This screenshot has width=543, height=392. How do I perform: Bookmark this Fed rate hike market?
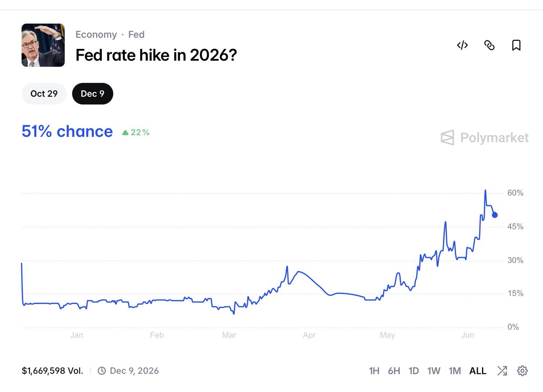coord(516,45)
